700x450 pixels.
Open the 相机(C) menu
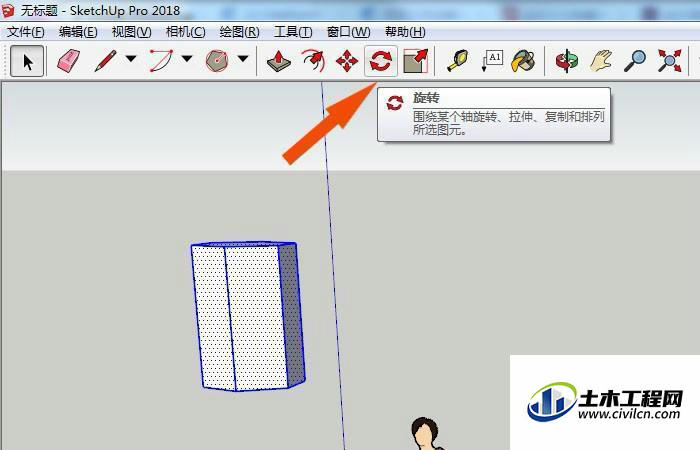tap(185, 32)
